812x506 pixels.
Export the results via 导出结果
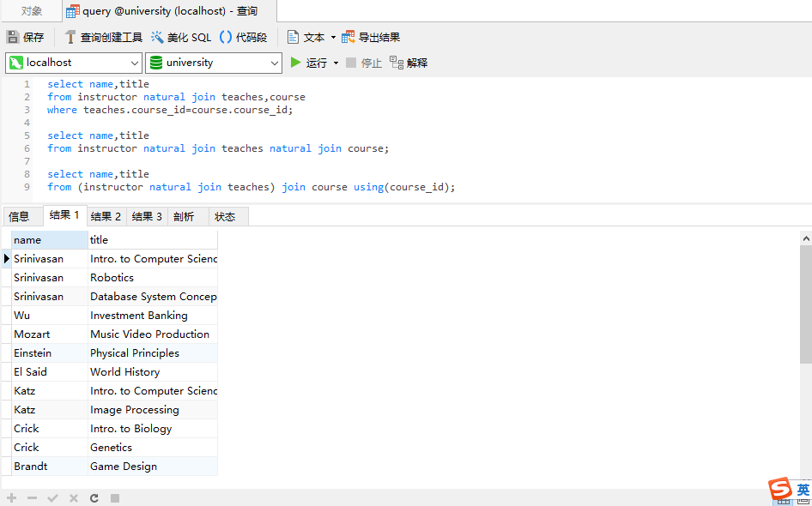[371, 37]
